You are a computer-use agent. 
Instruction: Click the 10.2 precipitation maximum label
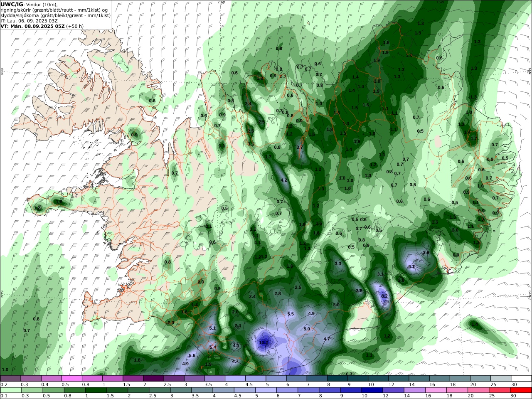264,343
